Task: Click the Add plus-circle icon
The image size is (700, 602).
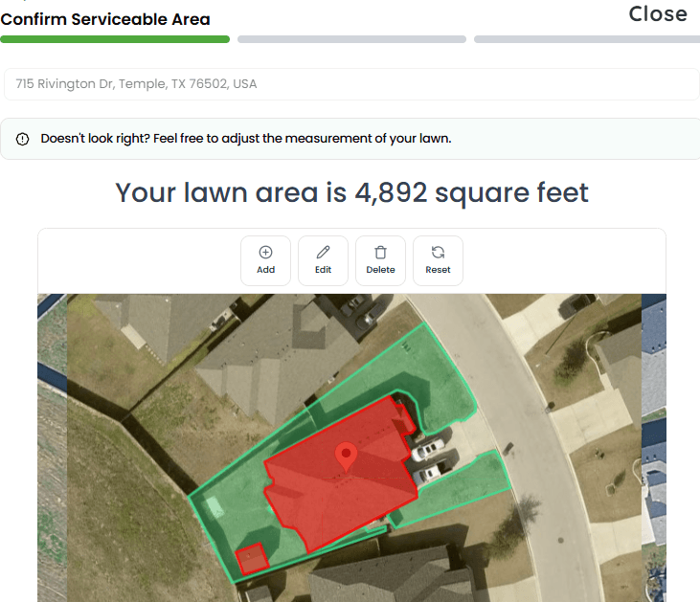Action: [265, 253]
